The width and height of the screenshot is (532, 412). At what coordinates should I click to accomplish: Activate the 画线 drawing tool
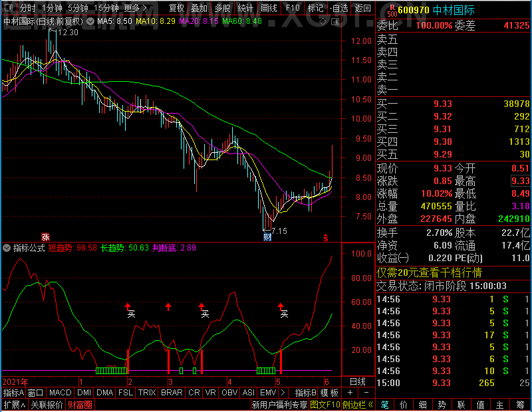pyautogui.click(x=269, y=8)
